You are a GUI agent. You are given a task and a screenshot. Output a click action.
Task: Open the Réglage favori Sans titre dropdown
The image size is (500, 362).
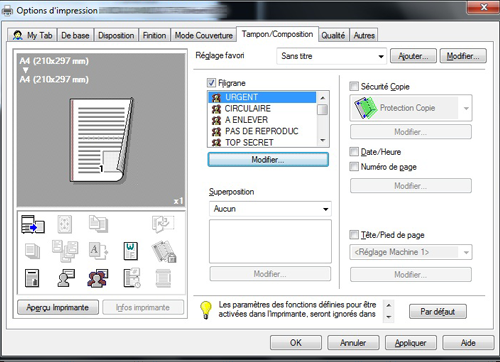331,56
